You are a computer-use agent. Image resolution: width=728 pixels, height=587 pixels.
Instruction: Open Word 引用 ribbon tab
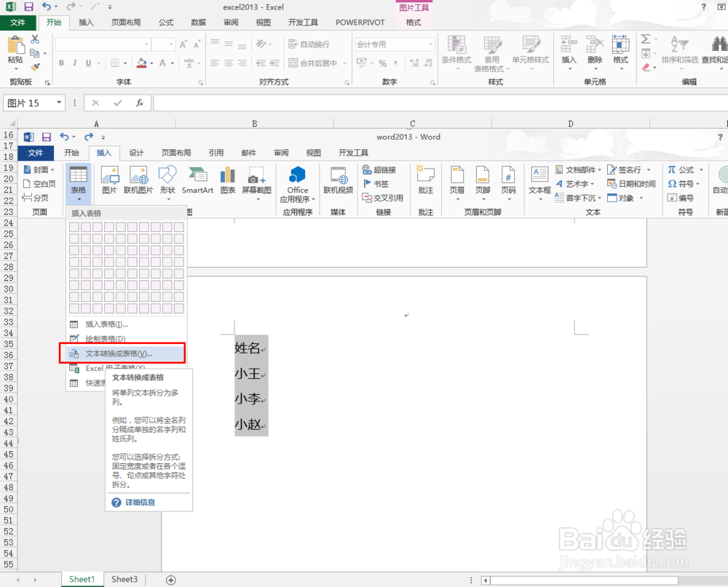pyautogui.click(x=216, y=153)
